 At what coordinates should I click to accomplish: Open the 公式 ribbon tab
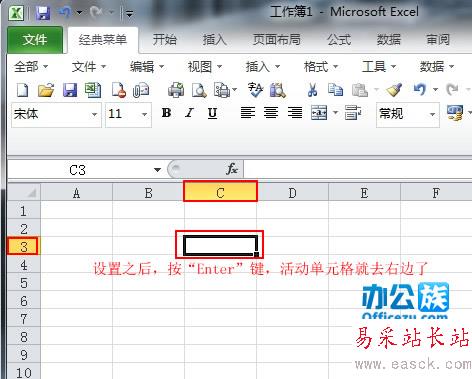point(339,40)
